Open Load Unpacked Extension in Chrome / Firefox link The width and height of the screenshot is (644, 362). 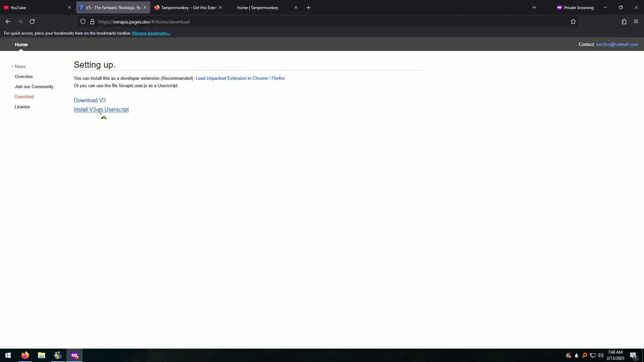[240, 78]
